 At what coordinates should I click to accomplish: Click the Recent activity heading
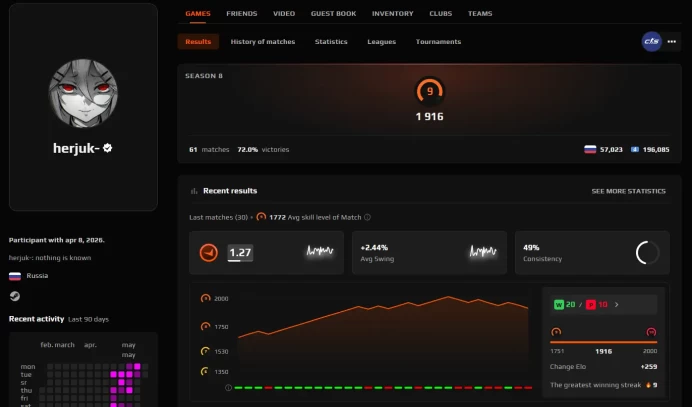coord(37,319)
